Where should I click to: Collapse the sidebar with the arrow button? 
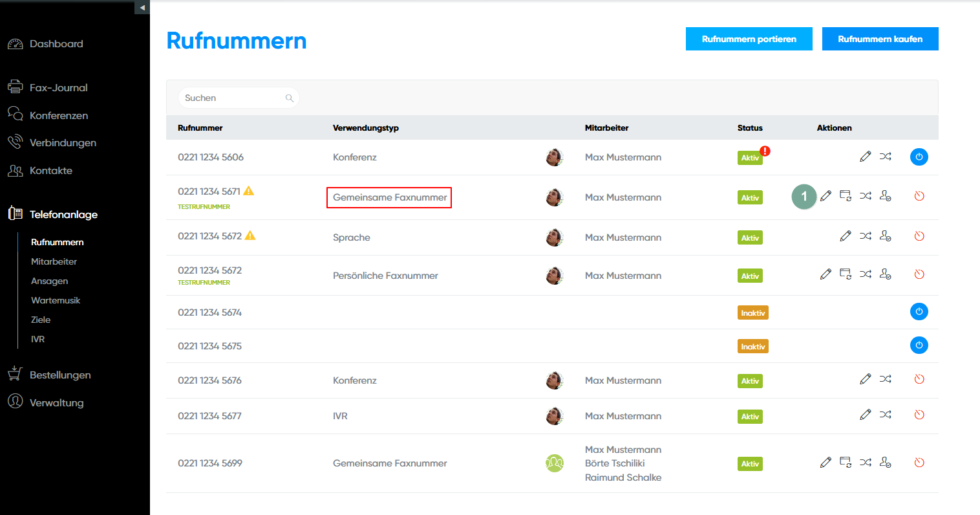click(x=142, y=7)
